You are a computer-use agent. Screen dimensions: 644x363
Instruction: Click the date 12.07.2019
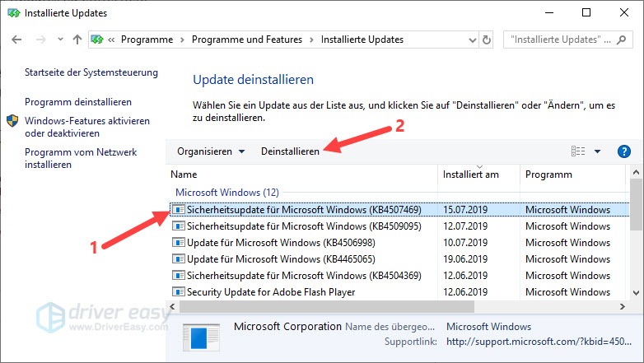[465, 226]
